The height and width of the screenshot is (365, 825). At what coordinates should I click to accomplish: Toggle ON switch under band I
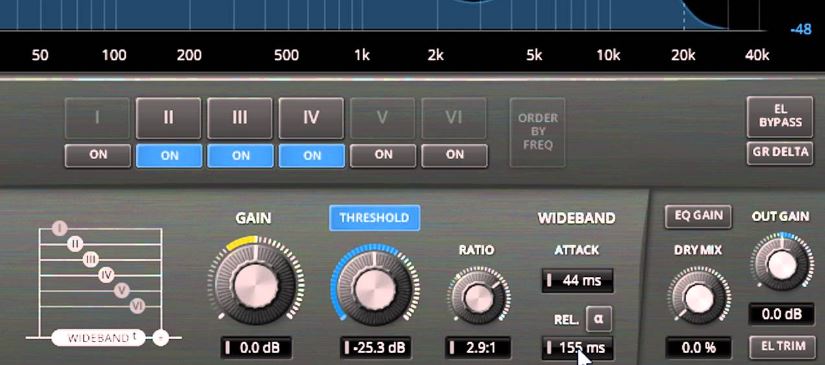98,156
